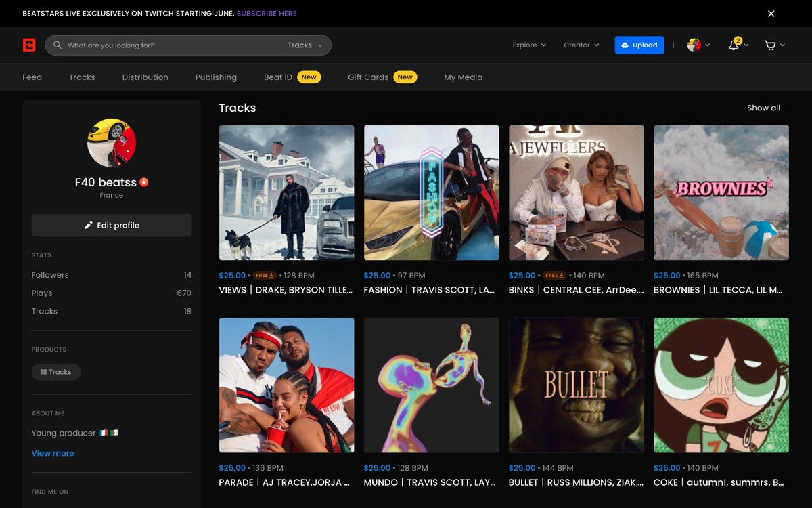
Task: Click Show all tracks link
Action: tap(763, 108)
